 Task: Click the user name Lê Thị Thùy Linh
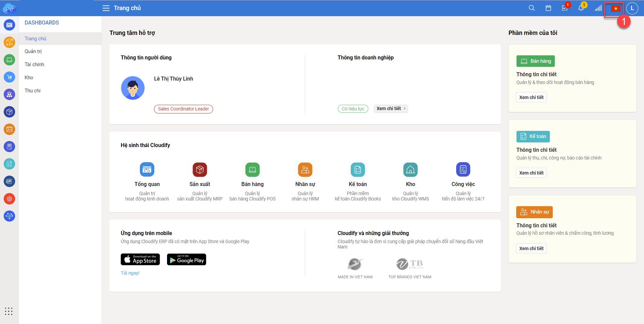coord(173,79)
